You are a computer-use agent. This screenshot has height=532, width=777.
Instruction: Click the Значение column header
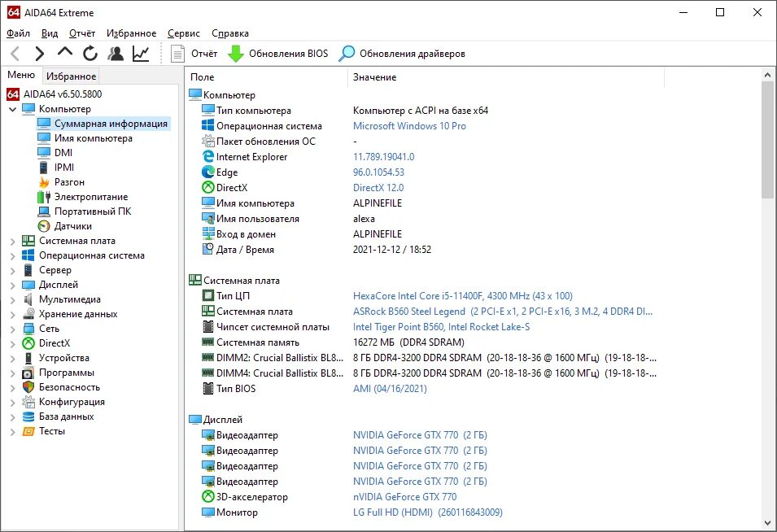[x=505, y=77]
